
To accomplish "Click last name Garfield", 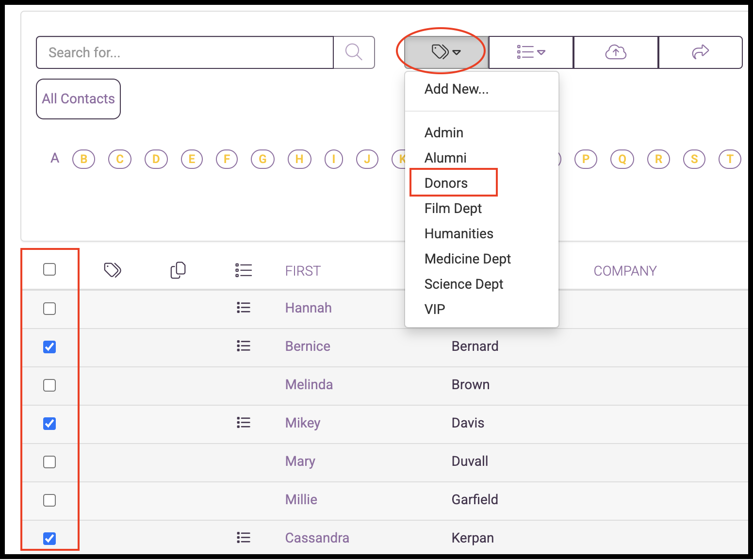I will click(475, 499).
